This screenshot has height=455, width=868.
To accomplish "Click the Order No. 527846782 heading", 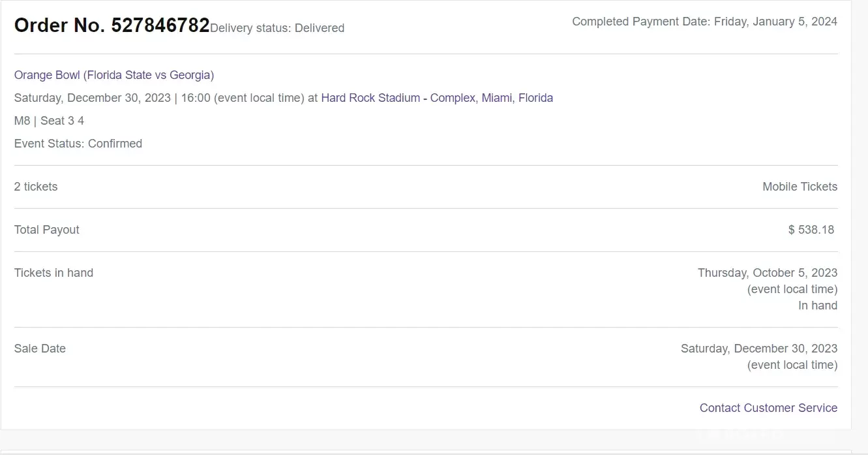I will (x=112, y=25).
